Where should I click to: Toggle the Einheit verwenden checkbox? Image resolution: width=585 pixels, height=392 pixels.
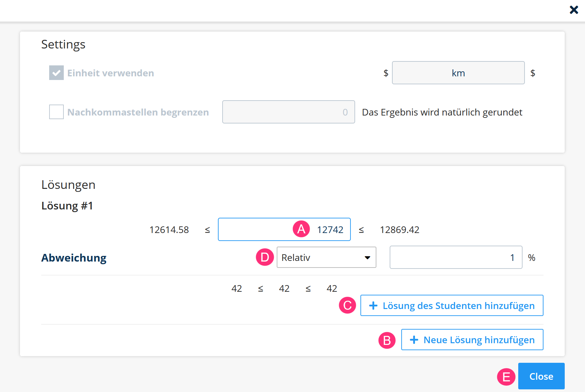(56, 73)
